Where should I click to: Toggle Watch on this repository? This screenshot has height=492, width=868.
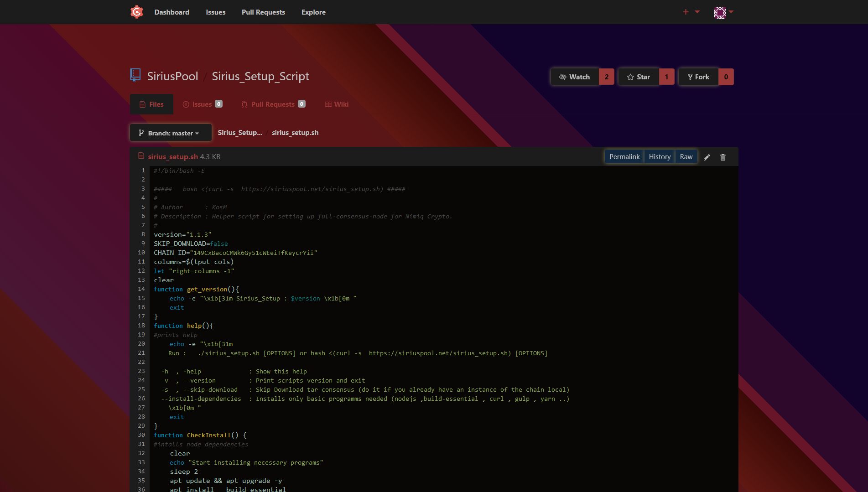(575, 77)
